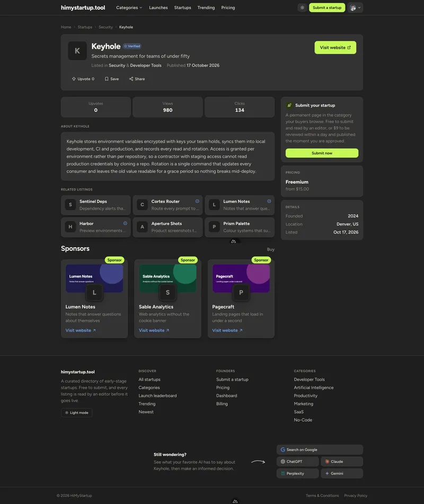Expand the Categories dropdown in navbar
This screenshot has width=424, height=504.
(129, 8)
